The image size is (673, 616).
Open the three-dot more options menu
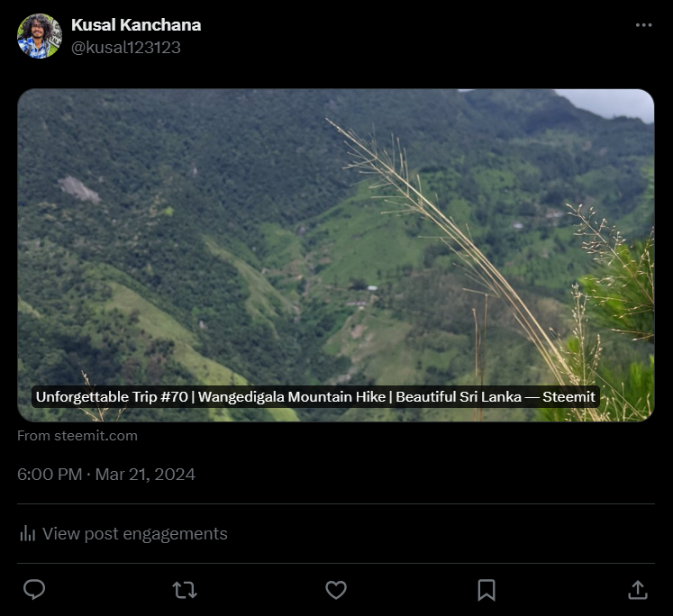(x=643, y=25)
